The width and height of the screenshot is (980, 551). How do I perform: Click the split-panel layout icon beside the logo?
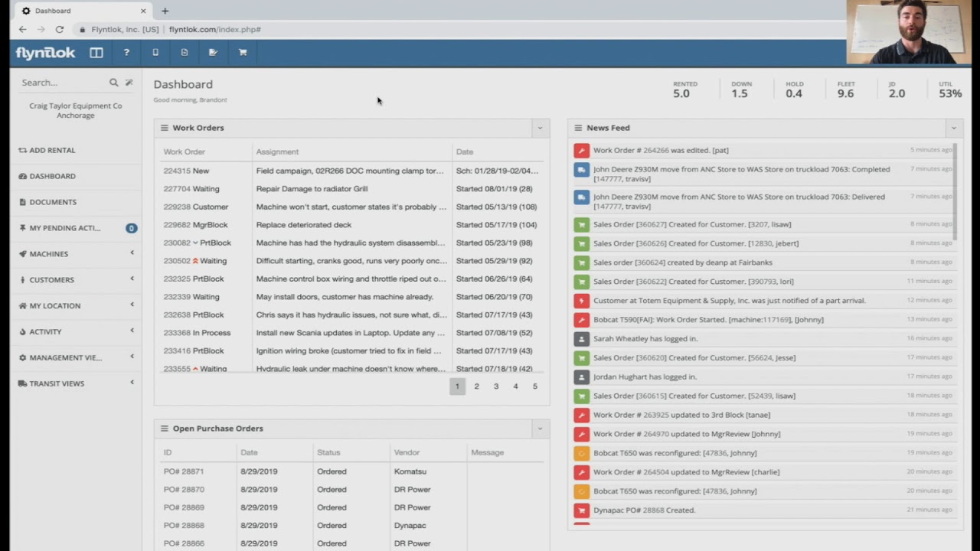pos(96,52)
